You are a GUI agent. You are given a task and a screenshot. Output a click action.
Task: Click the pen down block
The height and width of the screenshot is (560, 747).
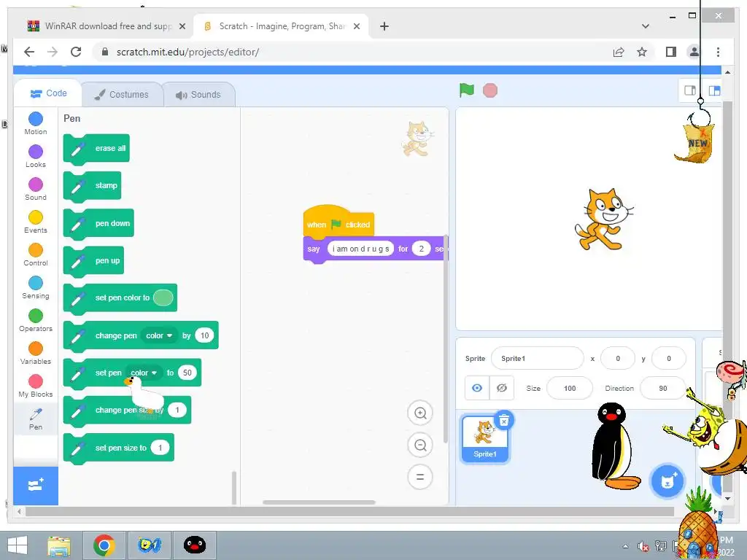pos(98,223)
